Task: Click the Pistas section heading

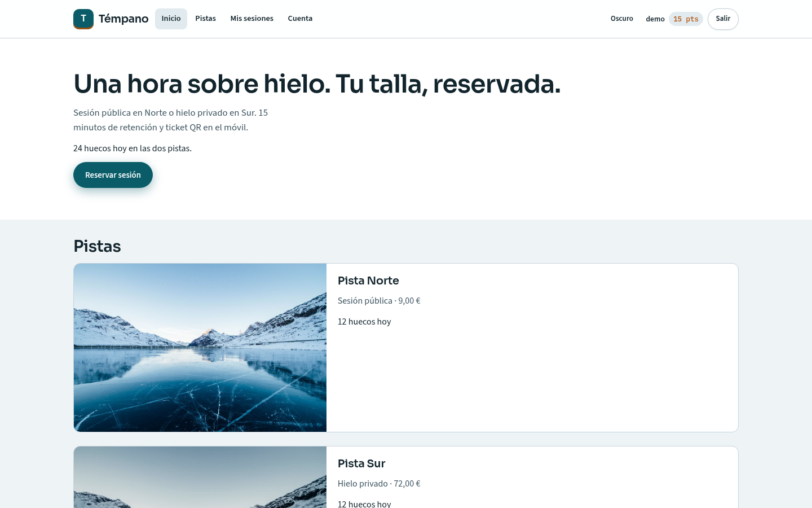Action: 97,246
